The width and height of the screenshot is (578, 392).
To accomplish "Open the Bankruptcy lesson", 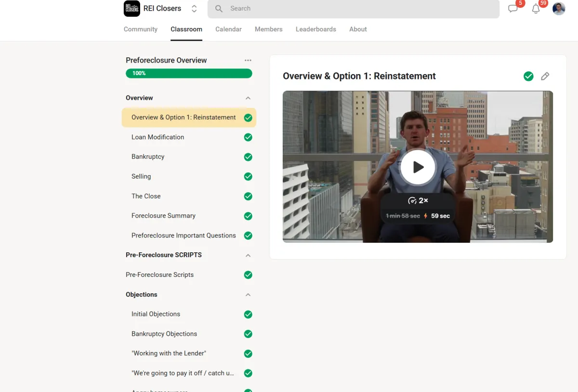I will (x=148, y=157).
